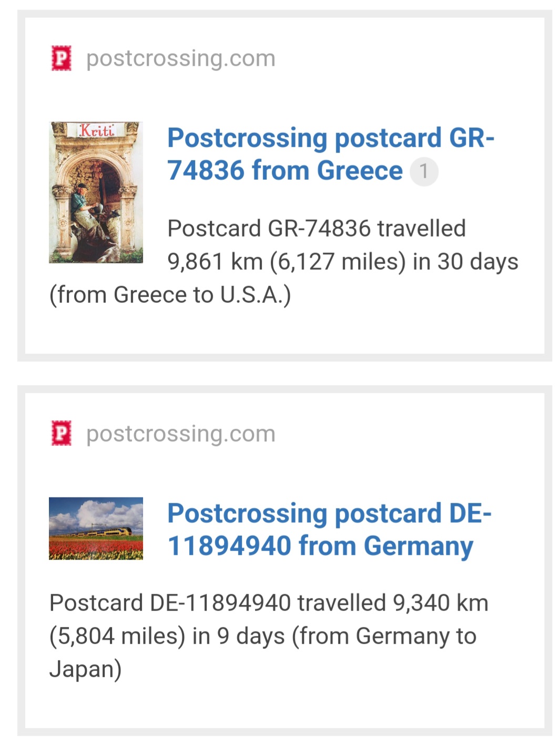Click the Postcrossing favicon in the Germany card
560x753 pixels.
61,434
